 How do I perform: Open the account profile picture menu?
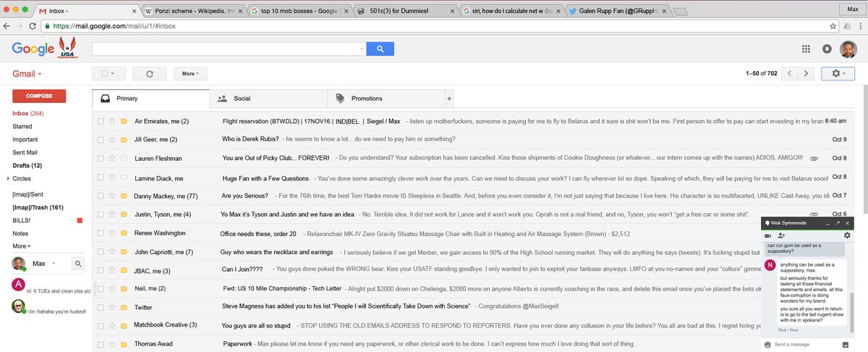click(x=848, y=49)
